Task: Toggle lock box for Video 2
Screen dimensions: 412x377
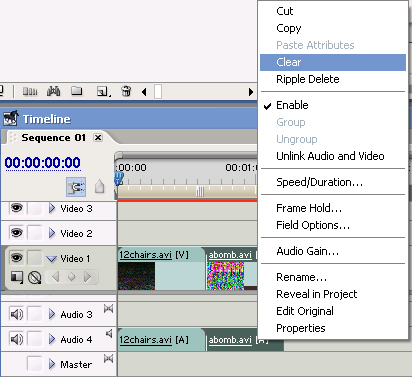Action: click(x=35, y=233)
